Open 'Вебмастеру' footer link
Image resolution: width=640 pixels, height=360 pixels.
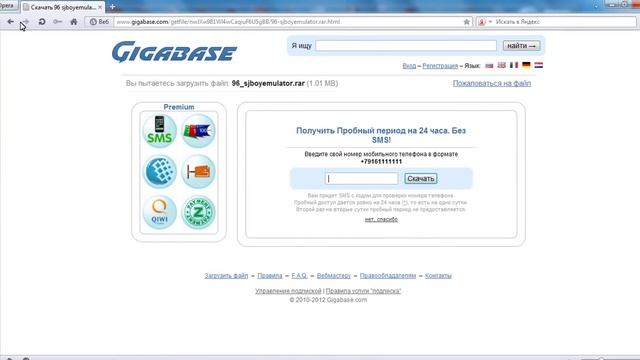[333, 276]
